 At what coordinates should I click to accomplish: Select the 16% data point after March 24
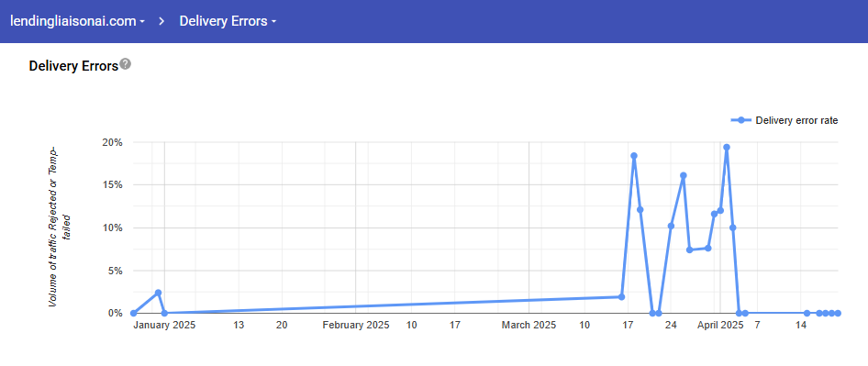tap(683, 175)
